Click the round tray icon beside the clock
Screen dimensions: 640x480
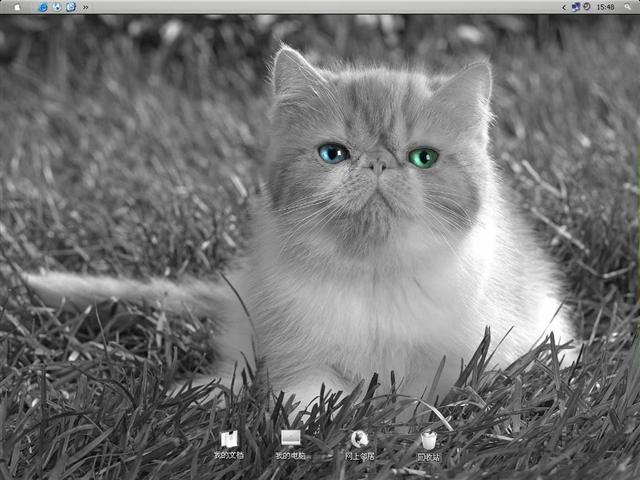coord(587,7)
